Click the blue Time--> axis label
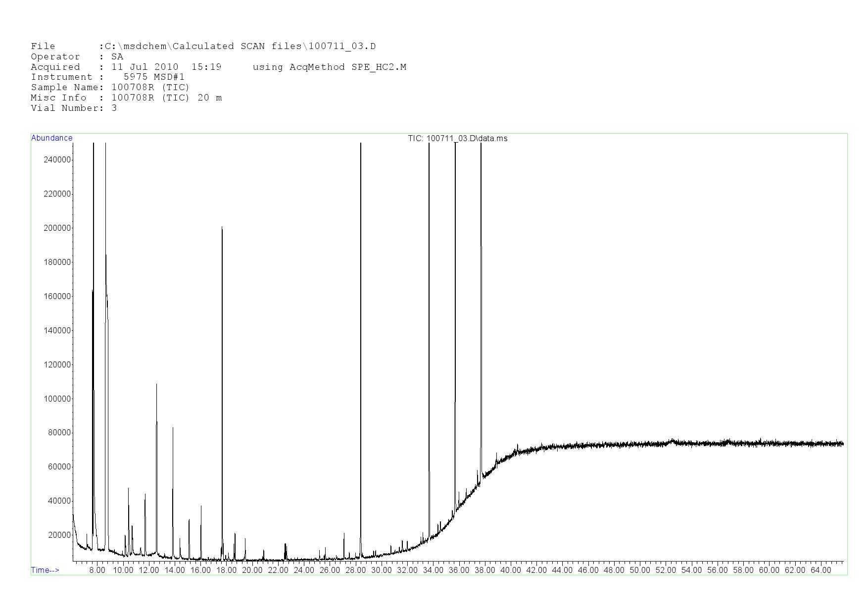This screenshot has height=614, width=868. 45,570
